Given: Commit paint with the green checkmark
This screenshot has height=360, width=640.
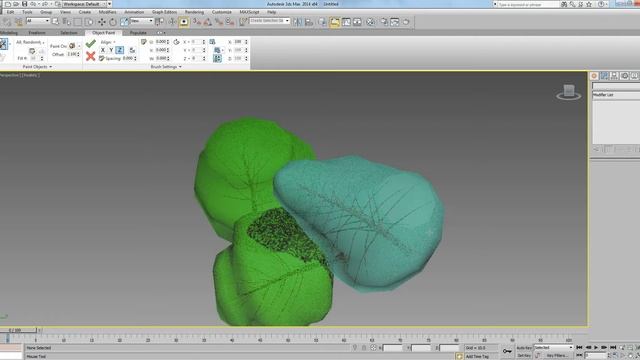Looking at the screenshot, I should pyautogui.click(x=91, y=43).
